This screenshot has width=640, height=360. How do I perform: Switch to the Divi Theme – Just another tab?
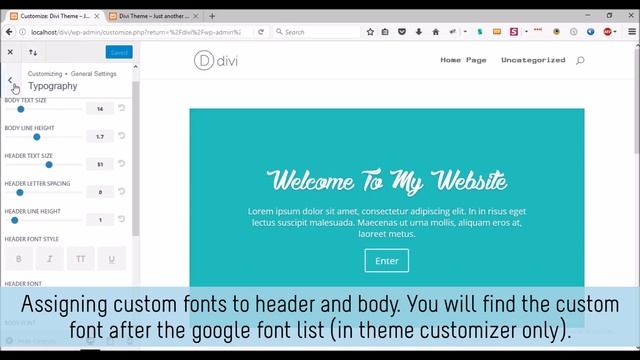[153, 16]
